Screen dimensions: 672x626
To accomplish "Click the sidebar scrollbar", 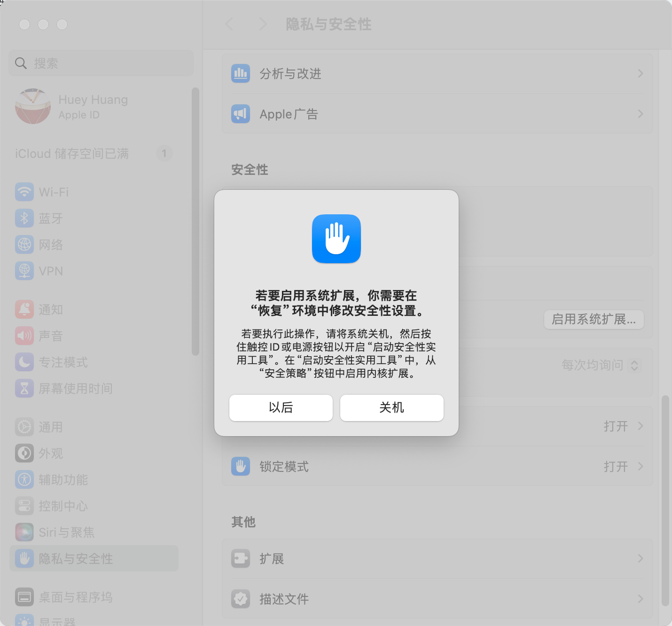I will (195, 221).
